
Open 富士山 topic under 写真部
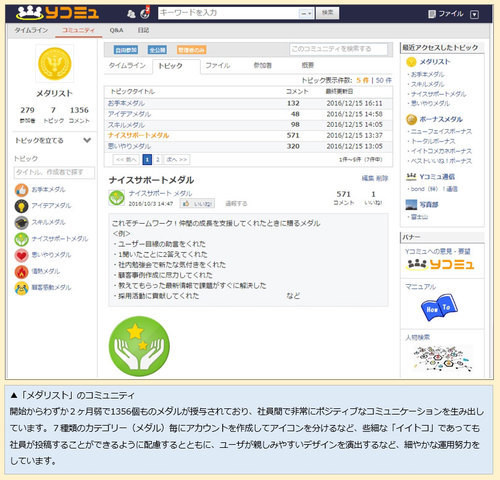[x=419, y=217]
